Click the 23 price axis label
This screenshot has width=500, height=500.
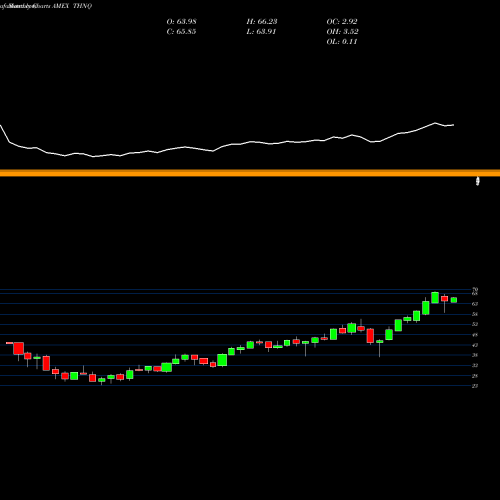(x=475, y=386)
